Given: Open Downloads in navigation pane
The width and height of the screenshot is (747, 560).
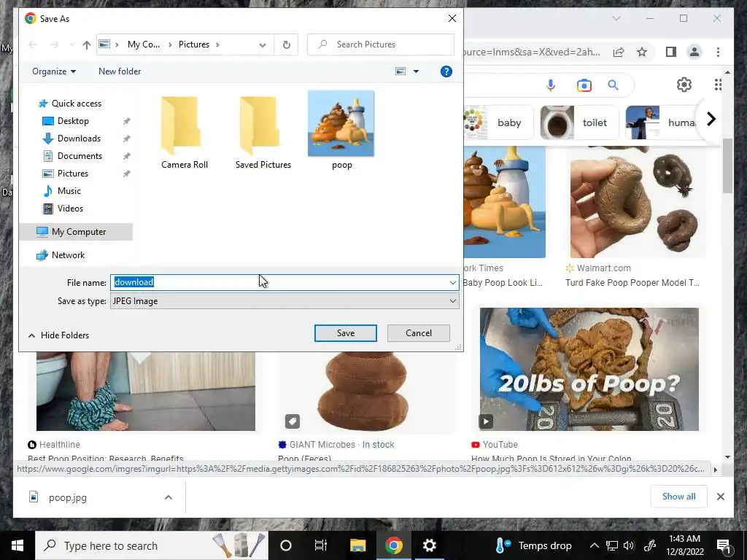Looking at the screenshot, I should pos(79,139).
